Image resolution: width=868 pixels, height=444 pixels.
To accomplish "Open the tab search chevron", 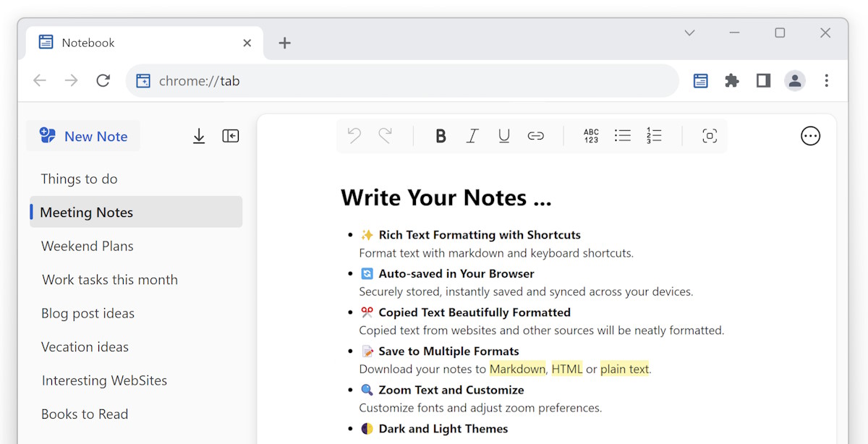I will (x=689, y=33).
